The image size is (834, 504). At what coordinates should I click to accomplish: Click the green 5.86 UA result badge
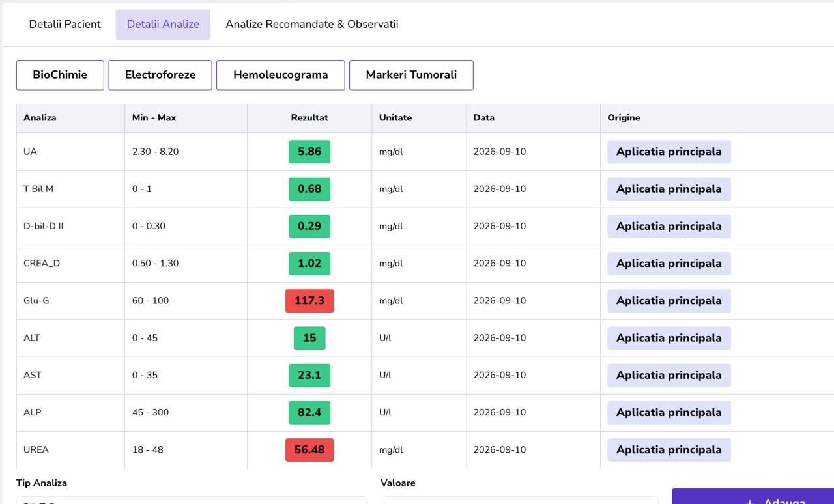click(309, 152)
